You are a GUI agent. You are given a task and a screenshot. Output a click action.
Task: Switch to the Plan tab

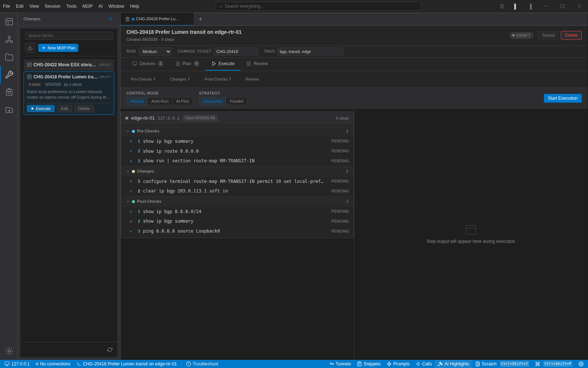pos(187,64)
